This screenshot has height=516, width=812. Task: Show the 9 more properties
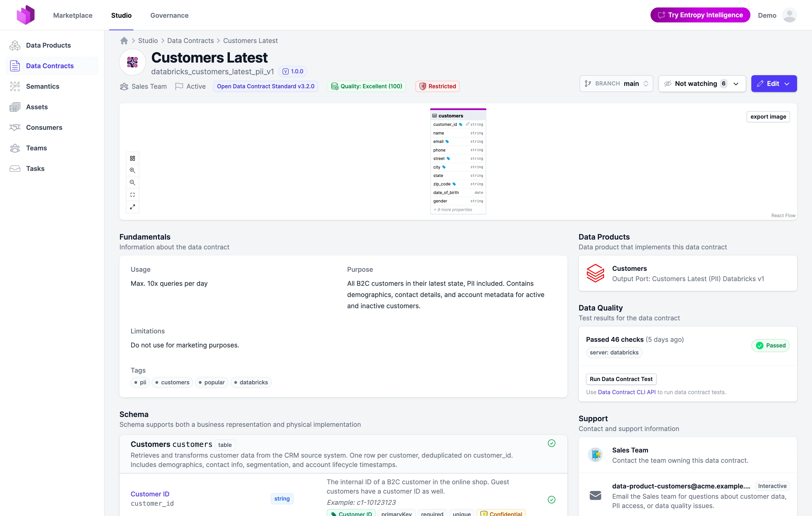click(x=453, y=210)
